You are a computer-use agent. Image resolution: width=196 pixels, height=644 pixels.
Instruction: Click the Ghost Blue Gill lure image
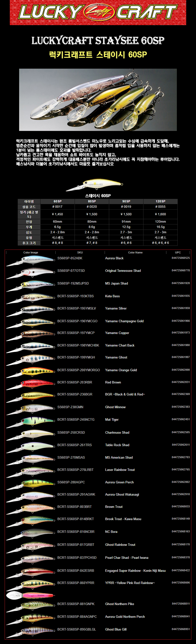[30, 632]
